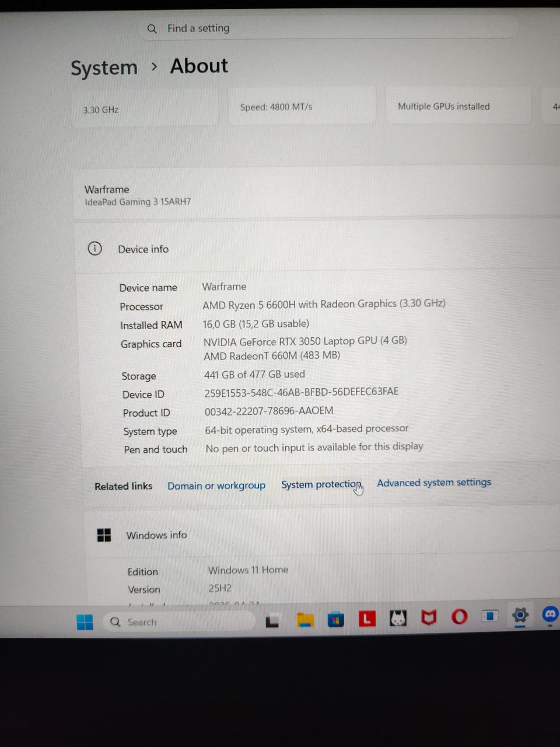Select the AMD Radeon 660M graphics line

pos(272,355)
